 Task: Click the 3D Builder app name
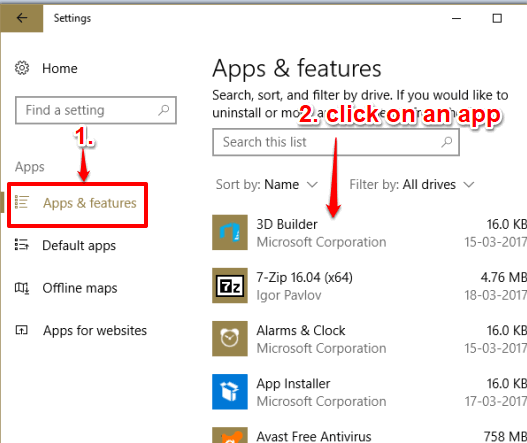pyautogui.click(x=287, y=224)
